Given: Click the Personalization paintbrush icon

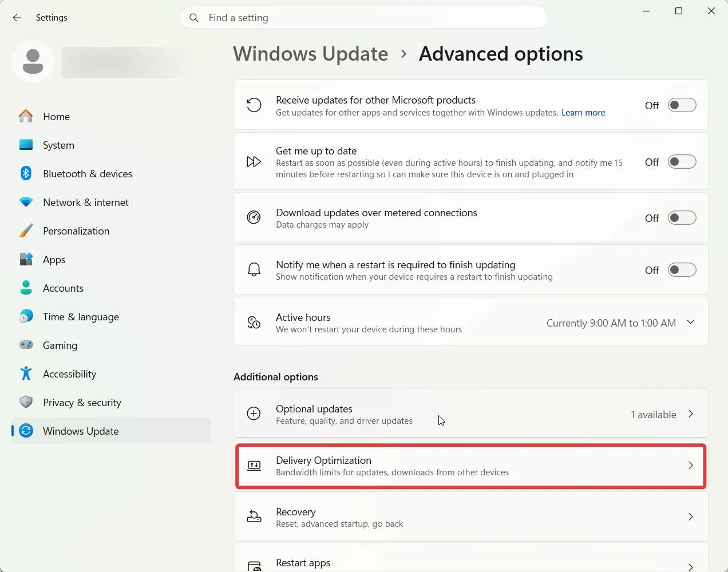Looking at the screenshot, I should 26,231.
